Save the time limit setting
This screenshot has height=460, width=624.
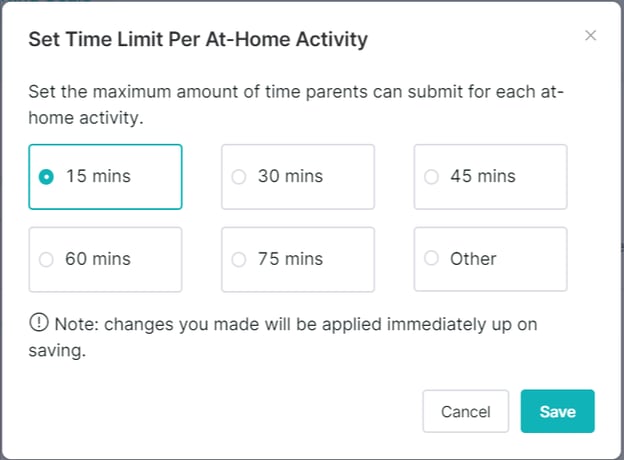click(x=557, y=411)
